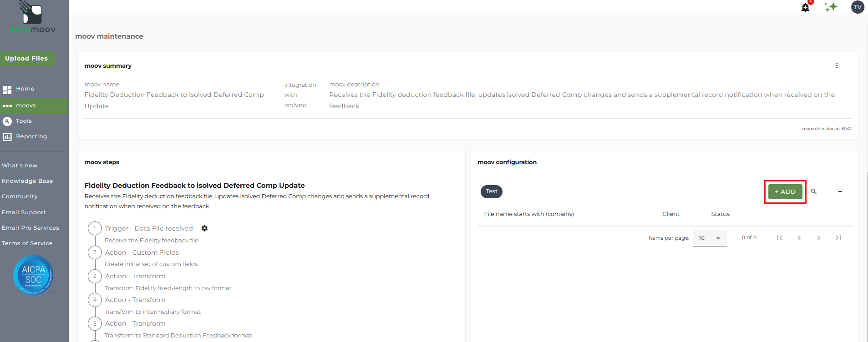Click the Upload Files button
Viewport: 868px width, 342px height.
pos(26,59)
